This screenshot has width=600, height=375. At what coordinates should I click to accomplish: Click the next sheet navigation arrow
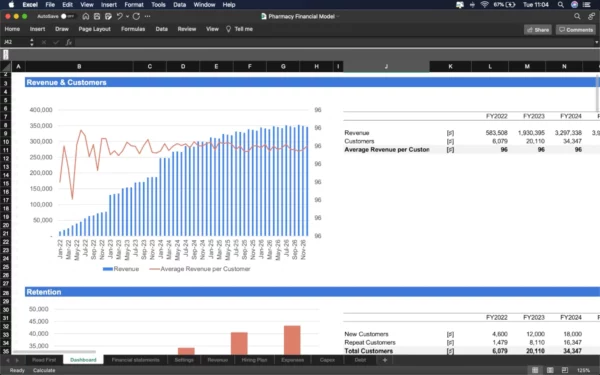pyautogui.click(x=17, y=360)
